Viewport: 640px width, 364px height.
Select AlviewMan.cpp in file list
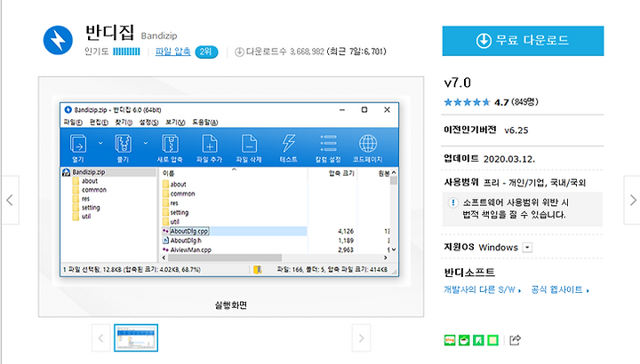click(x=190, y=249)
